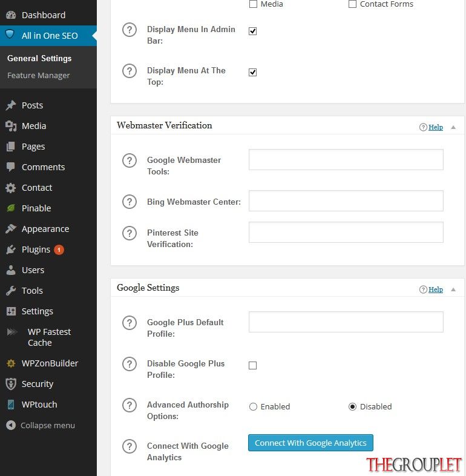Open the Security menu link
The height and width of the screenshot is (476, 466).
coord(38,384)
